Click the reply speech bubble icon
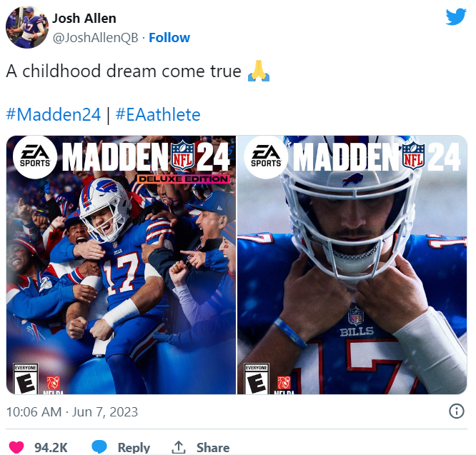This screenshot has height=455, width=476. pyautogui.click(x=99, y=447)
